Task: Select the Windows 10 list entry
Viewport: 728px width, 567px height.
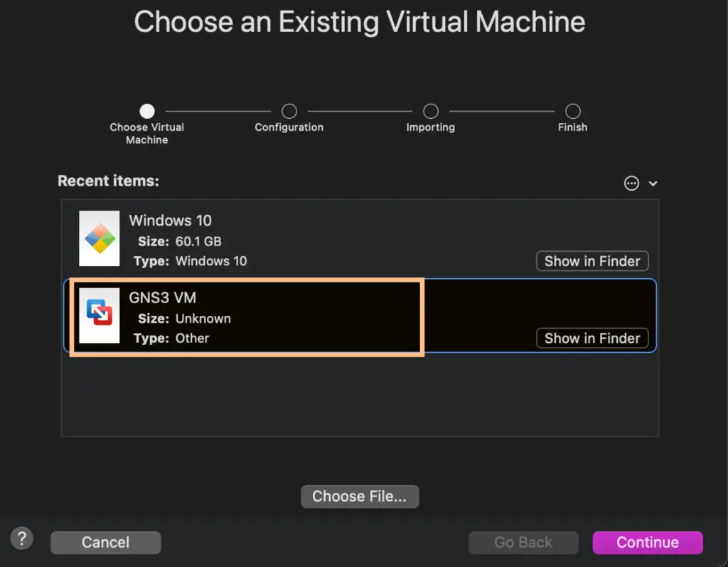Action: [x=320, y=238]
